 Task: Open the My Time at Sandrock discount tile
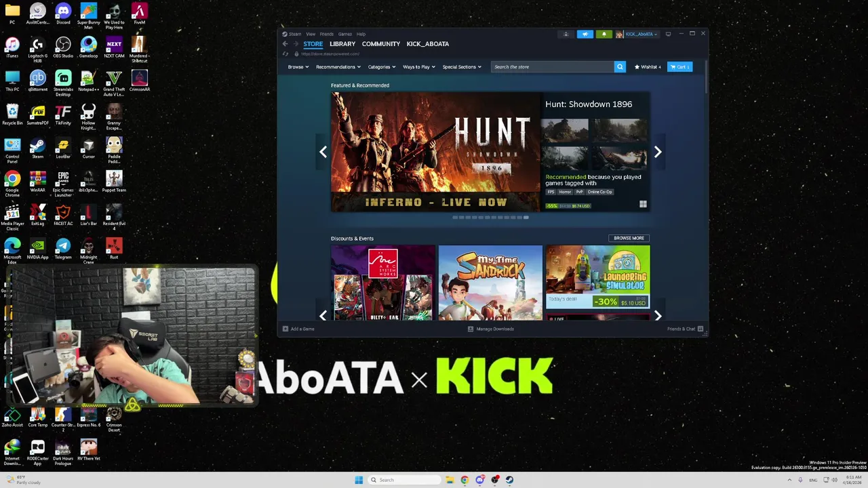point(490,283)
